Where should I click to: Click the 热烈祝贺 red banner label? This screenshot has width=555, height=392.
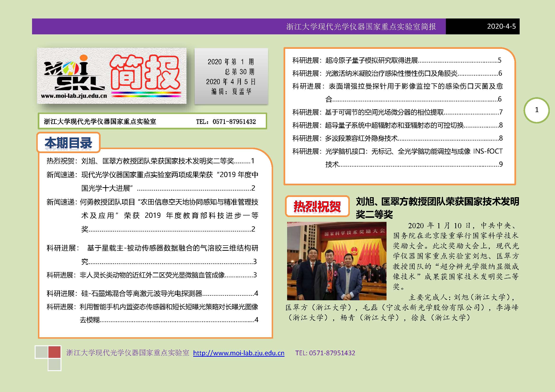(x=317, y=206)
